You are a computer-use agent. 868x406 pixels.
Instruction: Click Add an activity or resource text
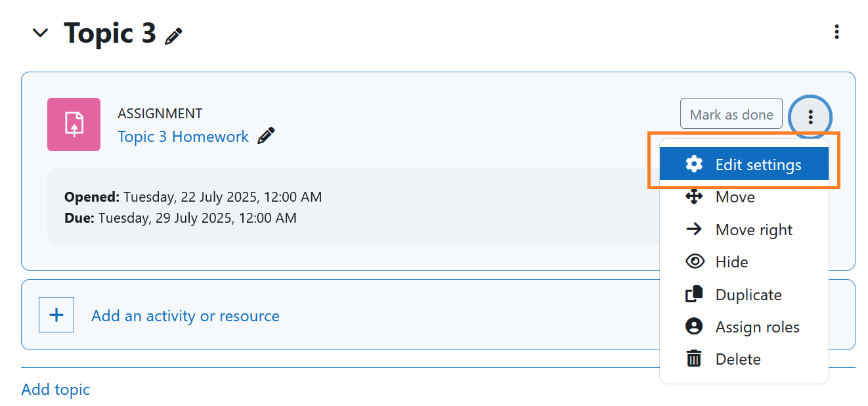tap(185, 316)
